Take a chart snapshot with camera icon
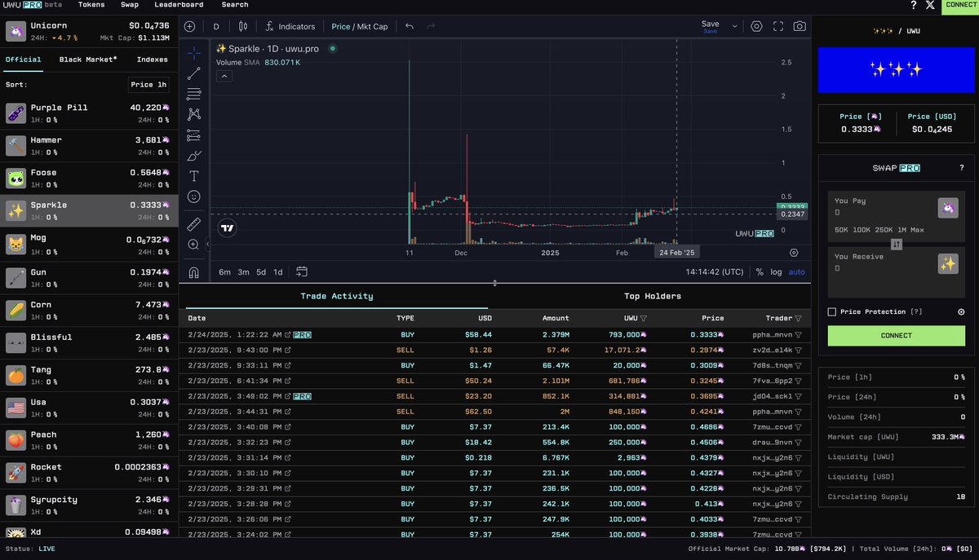The height and width of the screenshot is (560, 979). click(800, 26)
